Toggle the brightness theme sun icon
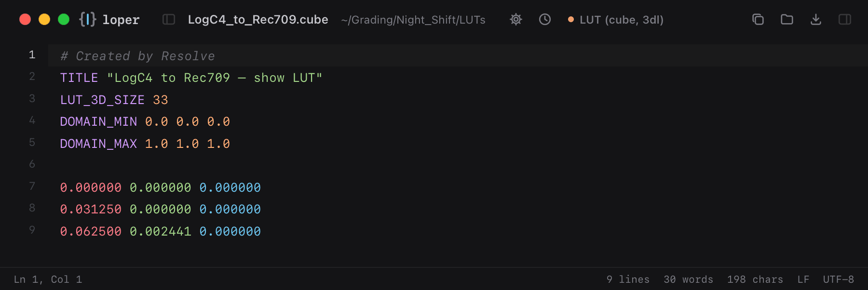Screen dimensions: 868x290 (516, 19)
